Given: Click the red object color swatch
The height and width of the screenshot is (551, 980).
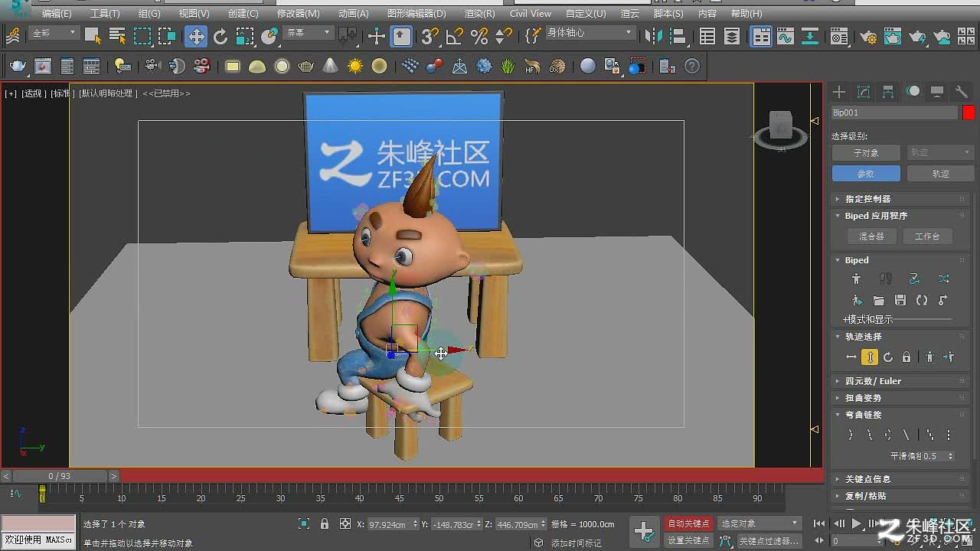Looking at the screenshot, I should pos(969,112).
